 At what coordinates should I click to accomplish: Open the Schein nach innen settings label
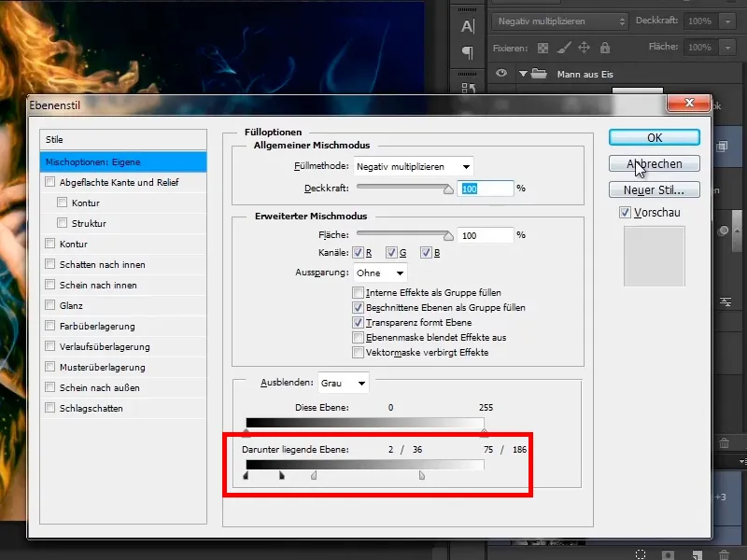(x=98, y=285)
